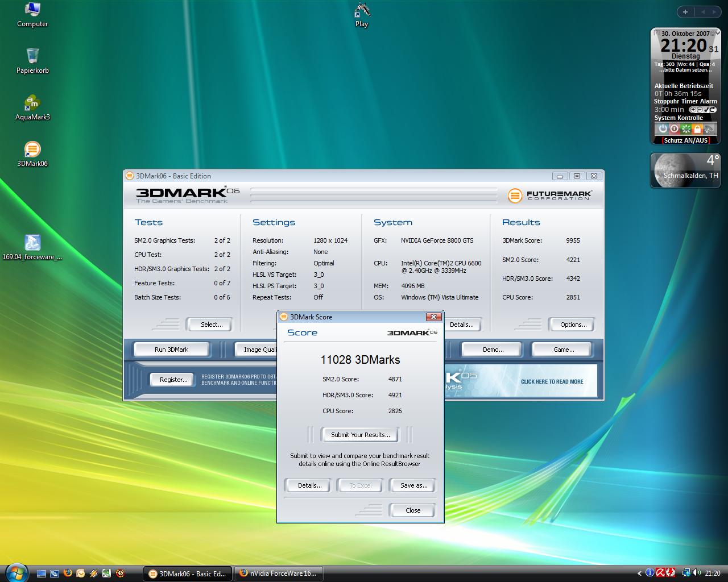The width and height of the screenshot is (728, 582).
Task: Click the Avira update tray icon
Action: (x=671, y=572)
